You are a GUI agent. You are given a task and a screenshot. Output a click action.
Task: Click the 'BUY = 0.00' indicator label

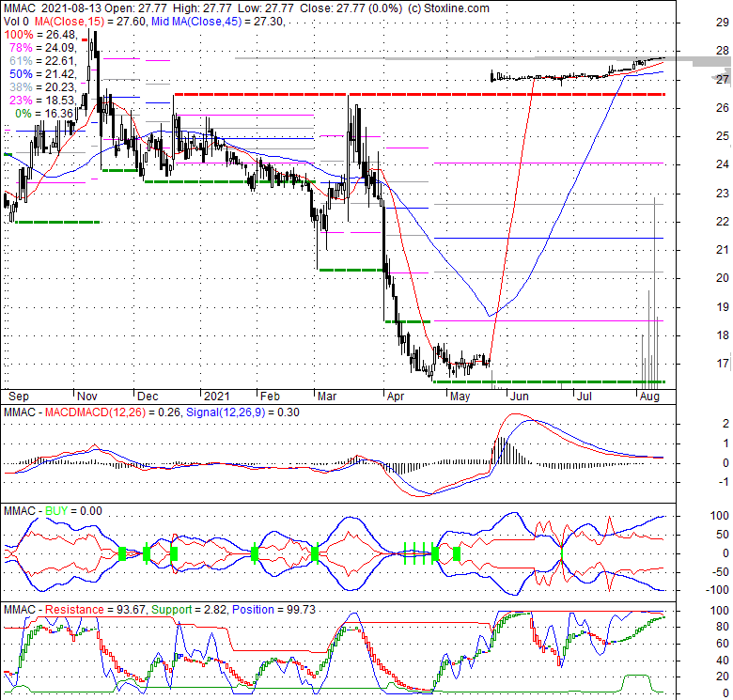click(x=73, y=511)
